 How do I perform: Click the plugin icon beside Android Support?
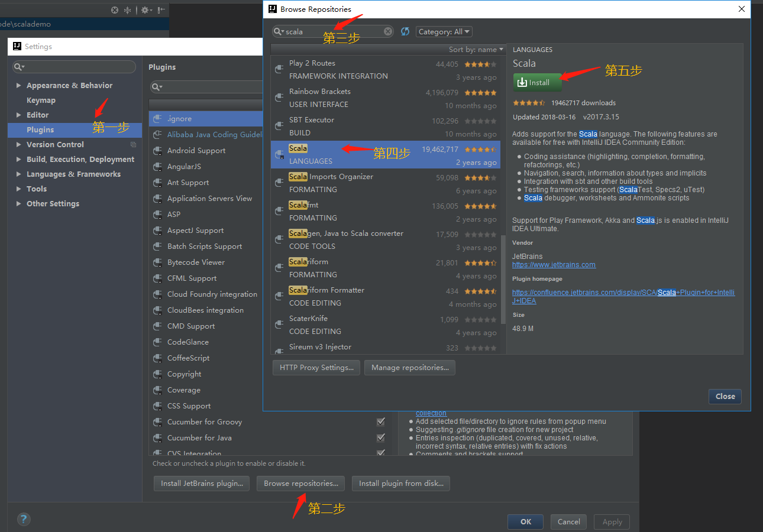point(157,150)
